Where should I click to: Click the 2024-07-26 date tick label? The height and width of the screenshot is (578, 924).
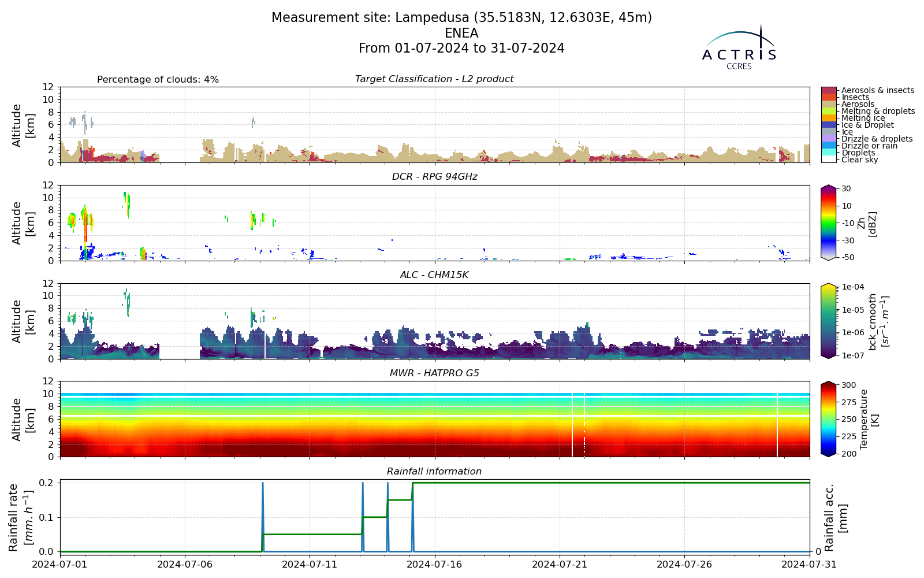tap(684, 564)
